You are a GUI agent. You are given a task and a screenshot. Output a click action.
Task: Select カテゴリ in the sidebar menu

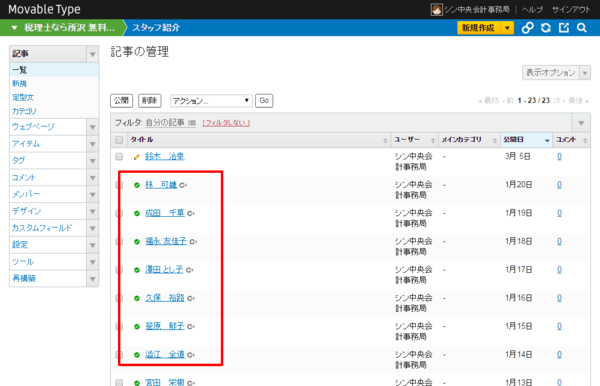pos(24,111)
